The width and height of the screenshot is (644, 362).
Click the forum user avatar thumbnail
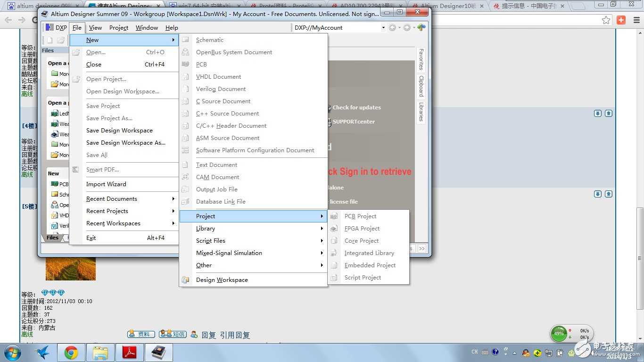click(71, 269)
